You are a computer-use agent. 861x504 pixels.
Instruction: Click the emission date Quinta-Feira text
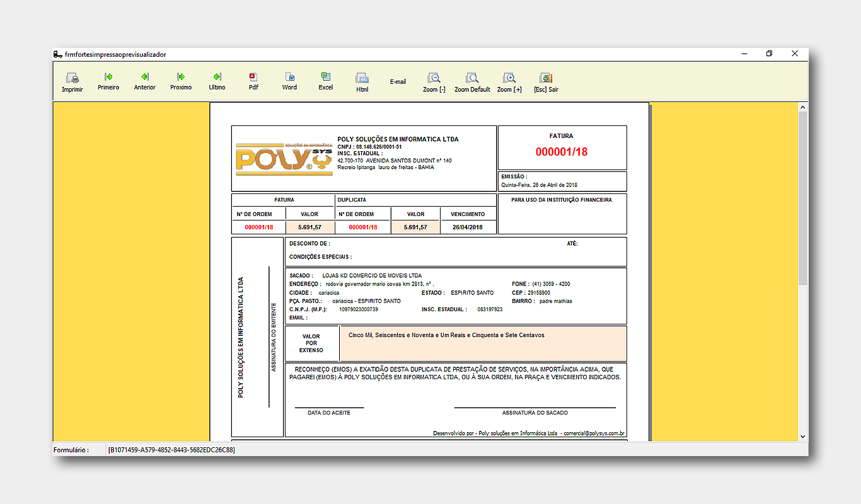pos(539,185)
